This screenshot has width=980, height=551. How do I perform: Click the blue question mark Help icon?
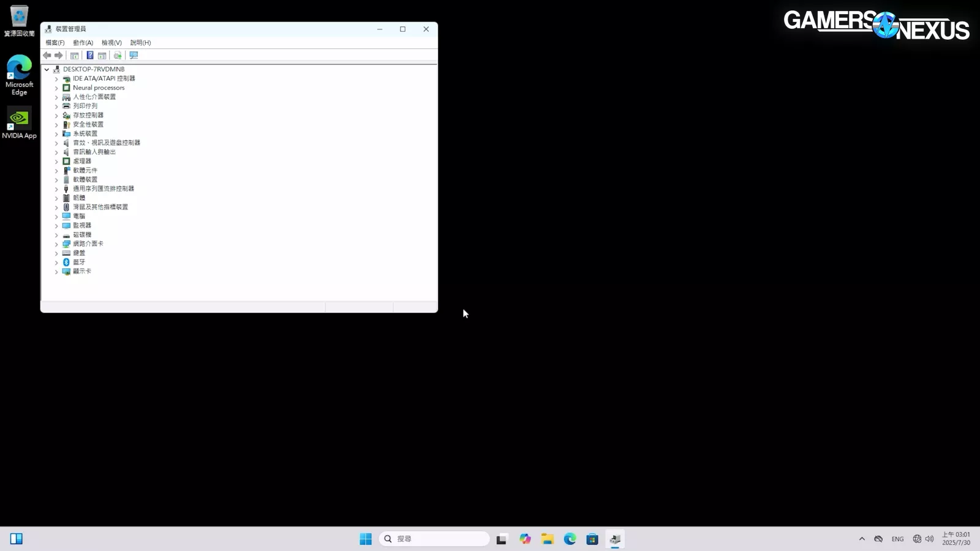pyautogui.click(x=89, y=56)
